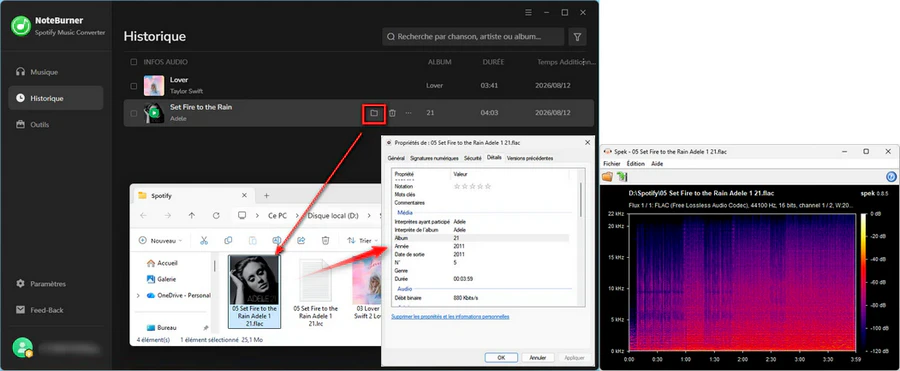
Task: Click the blue help icon in Spek toolbar
Action: (x=891, y=177)
